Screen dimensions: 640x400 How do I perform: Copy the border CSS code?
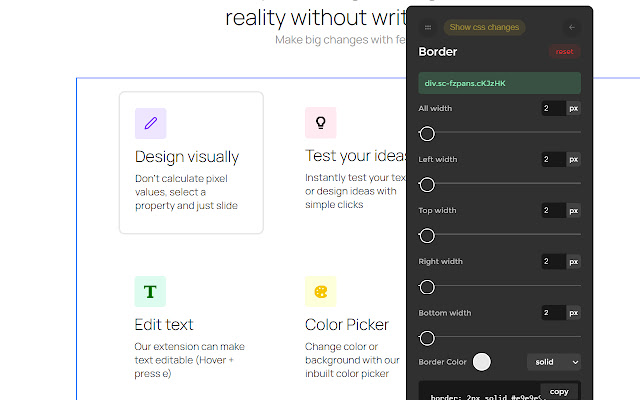coord(560,392)
